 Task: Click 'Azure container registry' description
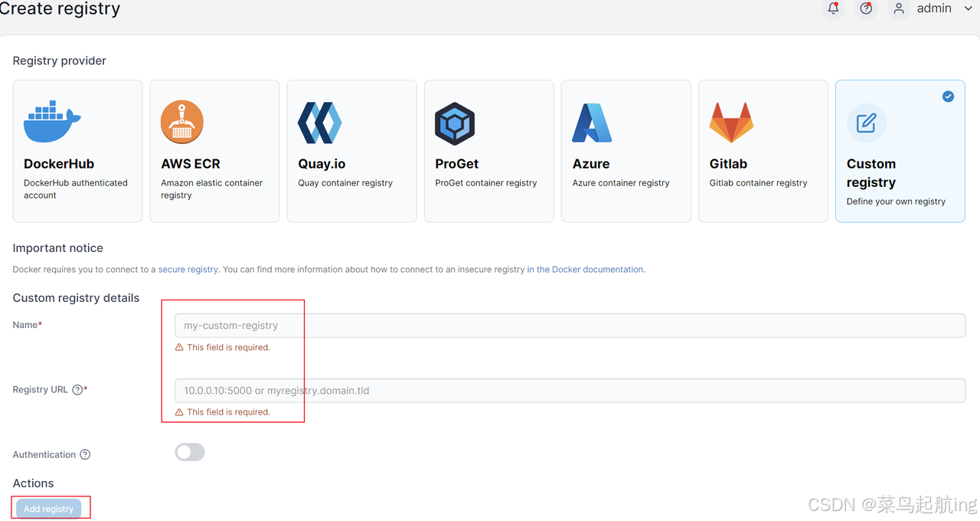621,183
